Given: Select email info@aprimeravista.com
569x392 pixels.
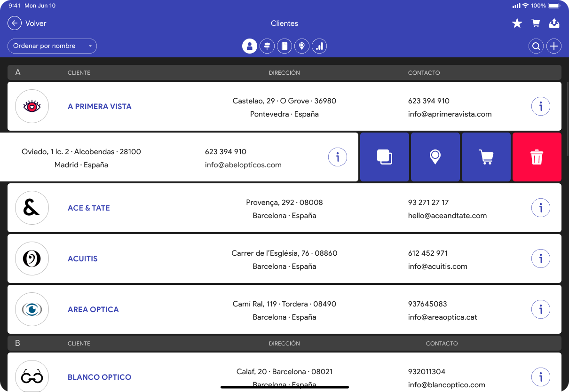Looking at the screenshot, I should coord(450,114).
